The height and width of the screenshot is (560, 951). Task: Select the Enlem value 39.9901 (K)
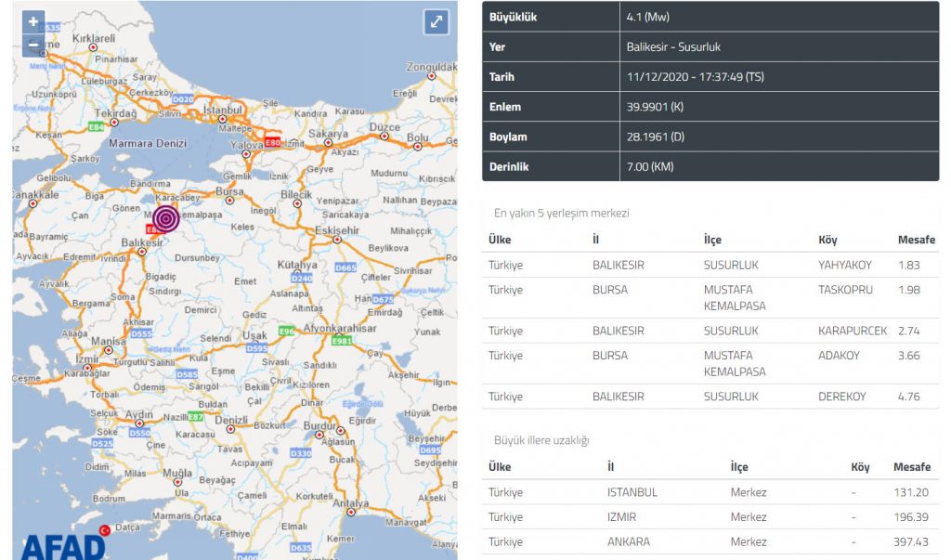click(655, 107)
